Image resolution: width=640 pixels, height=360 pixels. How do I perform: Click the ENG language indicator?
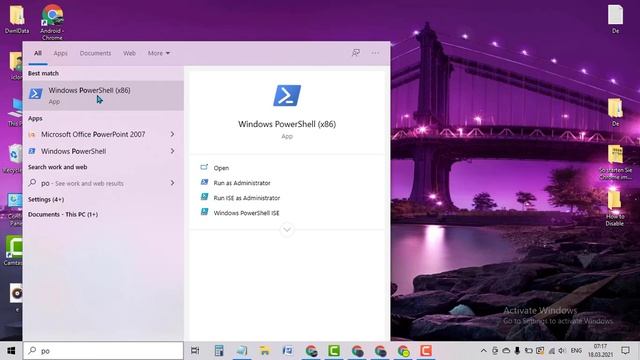click(x=576, y=351)
